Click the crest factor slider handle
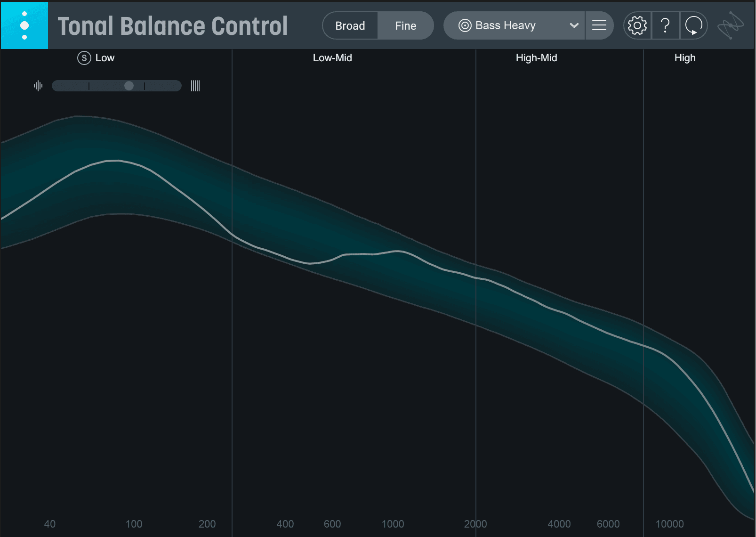Viewport: 756px width, 537px height. [x=129, y=86]
